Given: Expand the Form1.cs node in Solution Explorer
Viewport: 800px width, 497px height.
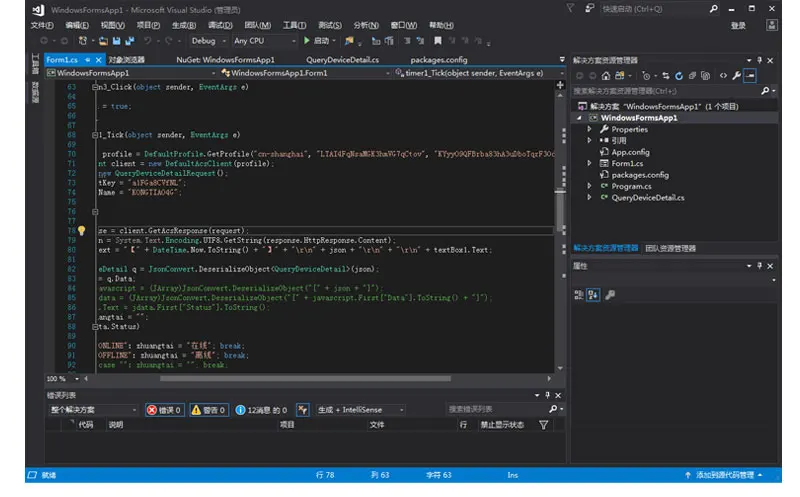Looking at the screenshot, I should 590,163.
